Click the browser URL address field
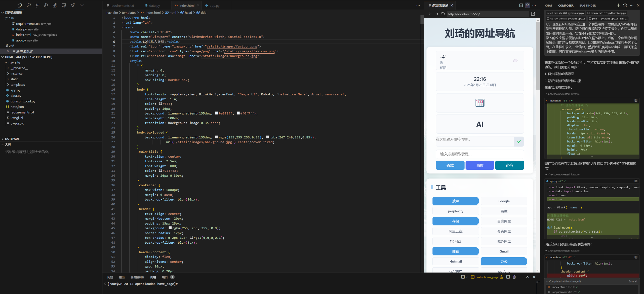Viewport: 644px width, 294px height. pos(488,14)
